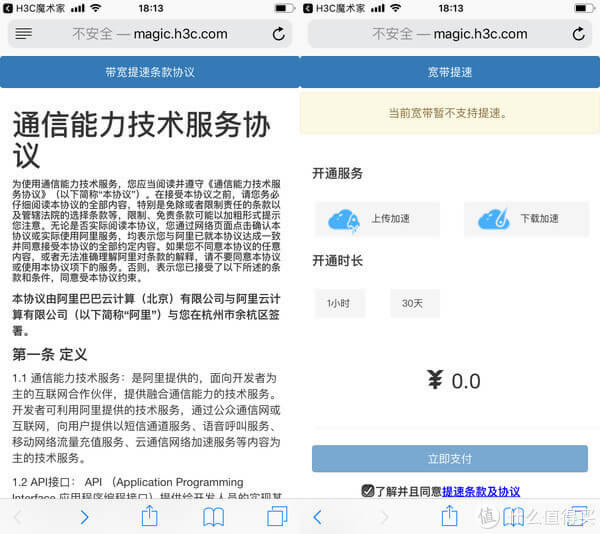This screenshot has width=600, height=534.
Task: Choose the 1小时 duration option
Action: pyautogui.click(x=338, y=303)
